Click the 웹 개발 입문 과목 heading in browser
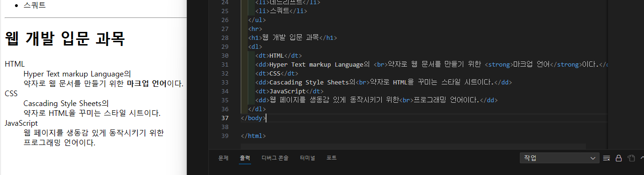 pos(65,38)
